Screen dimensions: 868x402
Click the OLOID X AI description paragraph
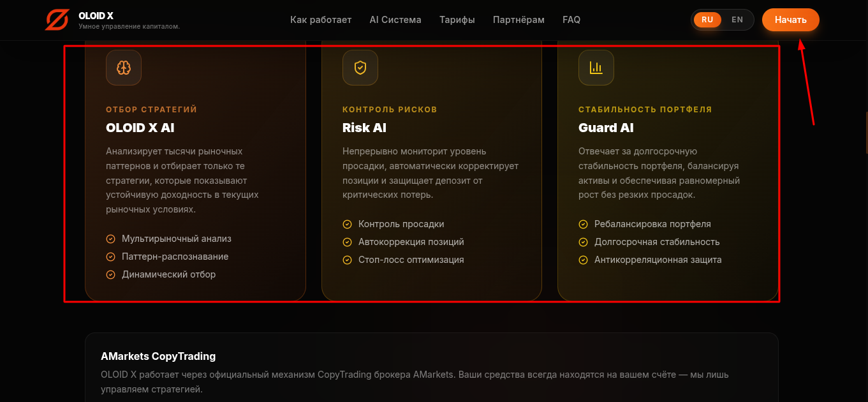(x=182, y=181)
